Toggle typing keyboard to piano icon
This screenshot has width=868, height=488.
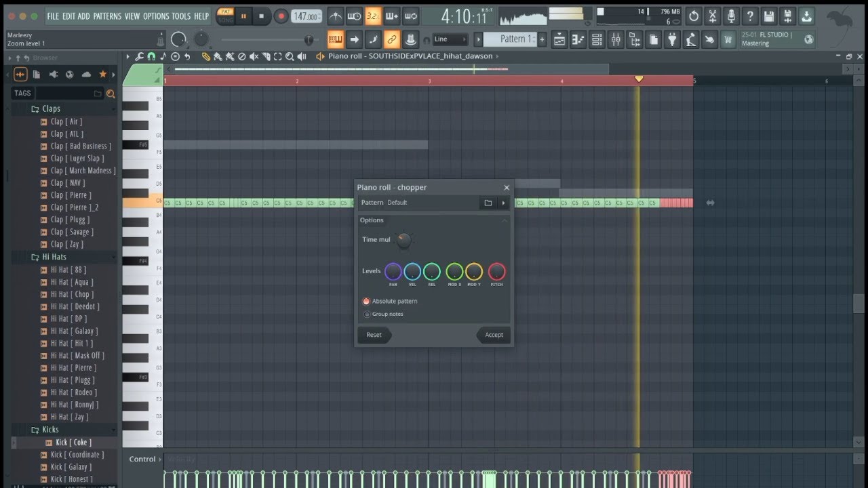point(335,39)
